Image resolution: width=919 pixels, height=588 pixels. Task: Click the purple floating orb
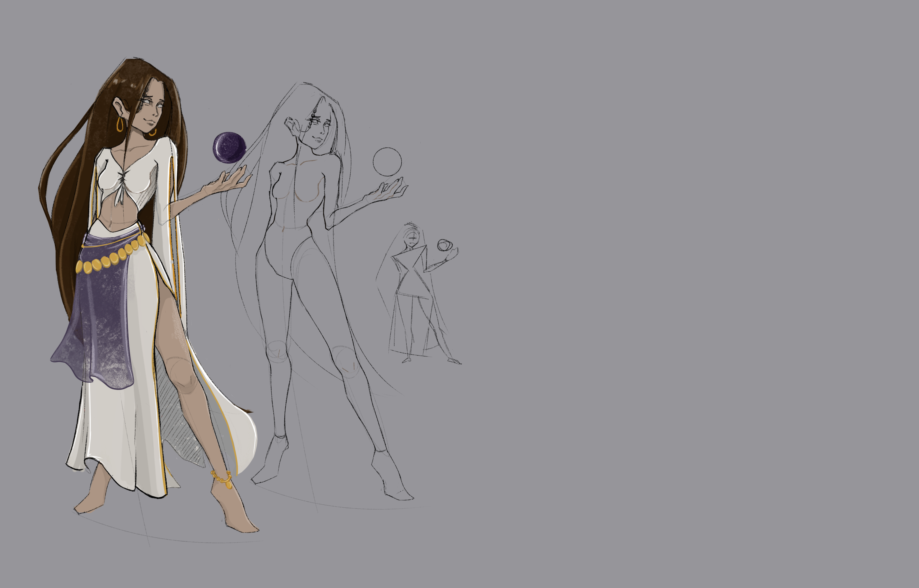(229, 147)
